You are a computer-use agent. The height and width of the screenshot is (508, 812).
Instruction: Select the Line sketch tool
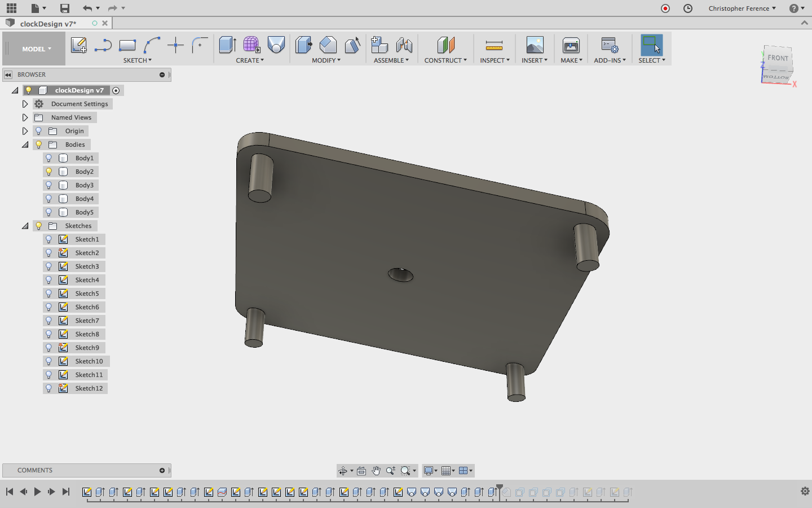(103, 45)
